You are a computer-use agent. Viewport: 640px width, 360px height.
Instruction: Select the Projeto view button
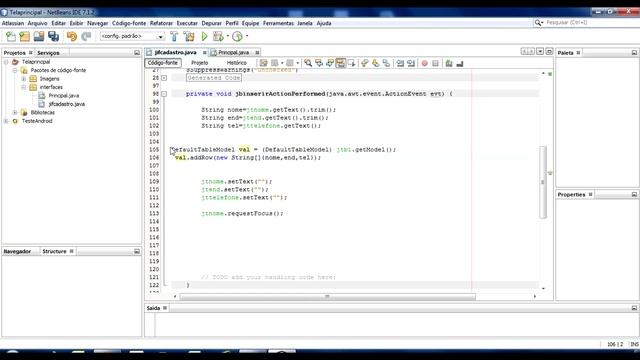point(200,63)
